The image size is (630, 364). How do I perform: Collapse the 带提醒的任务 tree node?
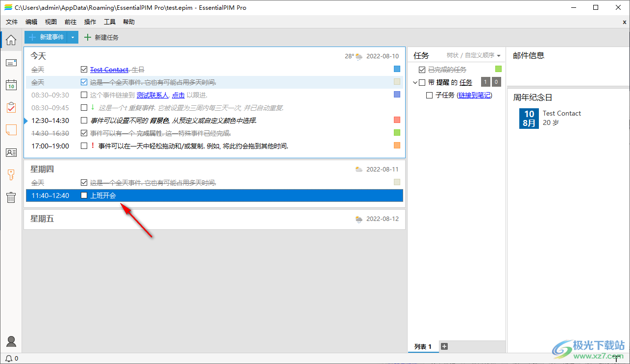[415, 82]
